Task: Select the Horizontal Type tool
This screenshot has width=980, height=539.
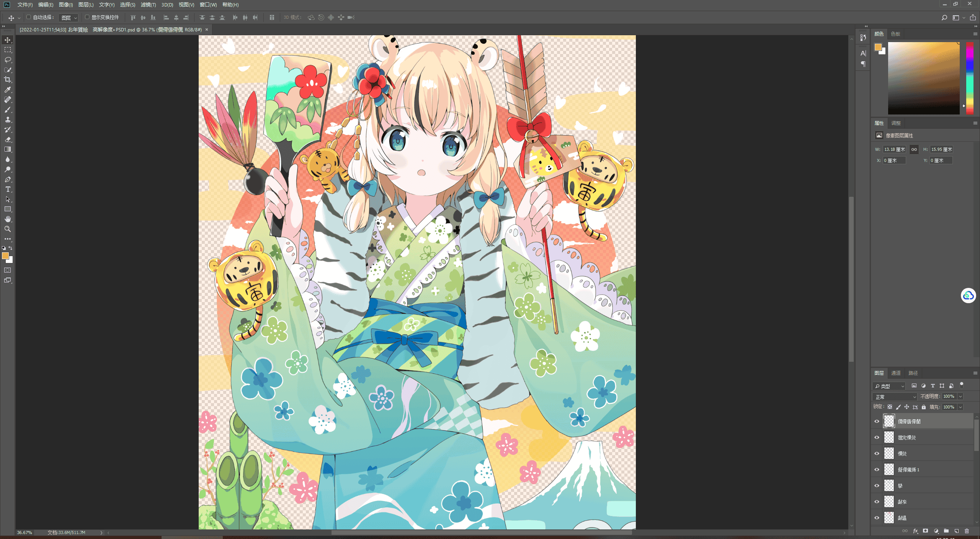Action: [x=8, y=189]
